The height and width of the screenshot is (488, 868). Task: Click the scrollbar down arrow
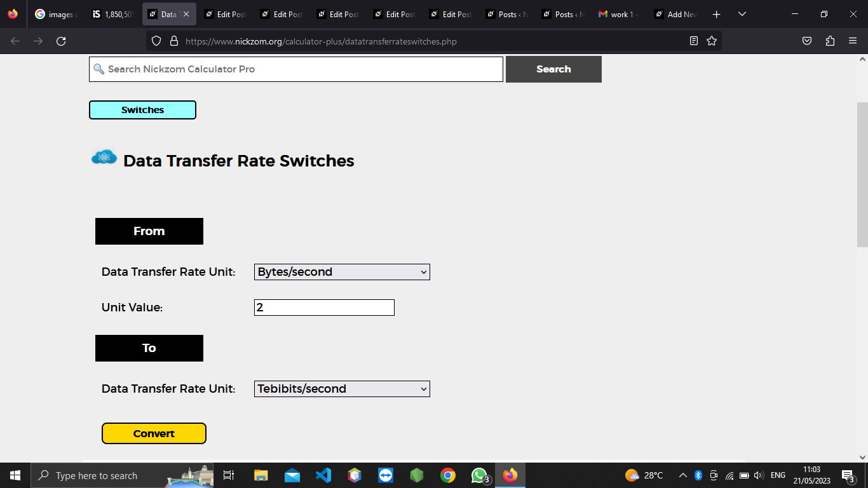point(862,457)
